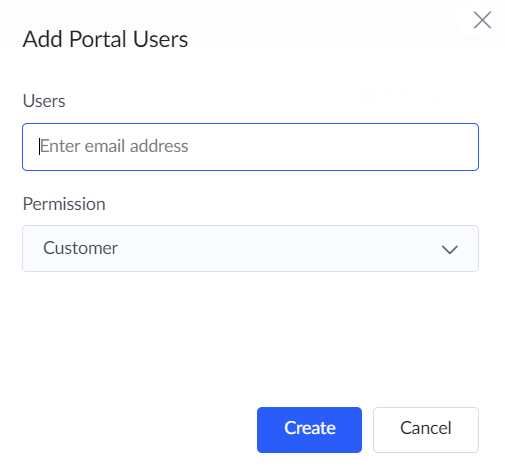Viewport: 505px width, 469px height.
Task: Click the Customer text in Permission selector
Action: 80,248
